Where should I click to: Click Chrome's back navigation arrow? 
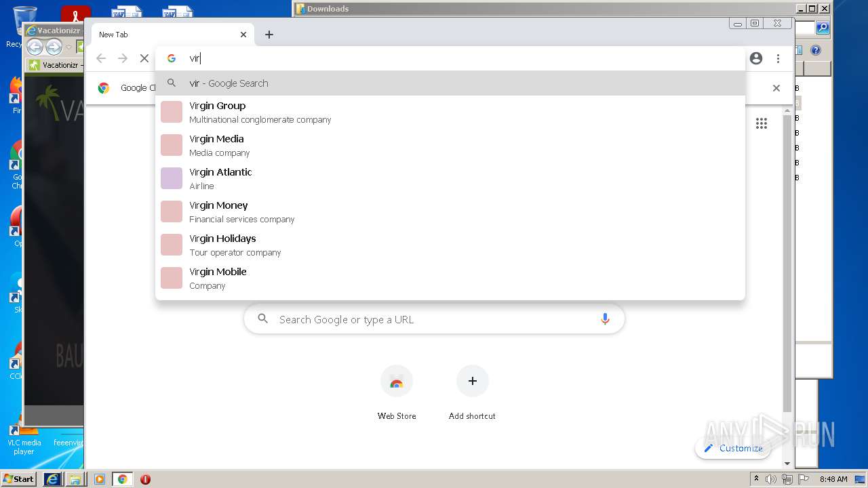click(x=101, y=58)
